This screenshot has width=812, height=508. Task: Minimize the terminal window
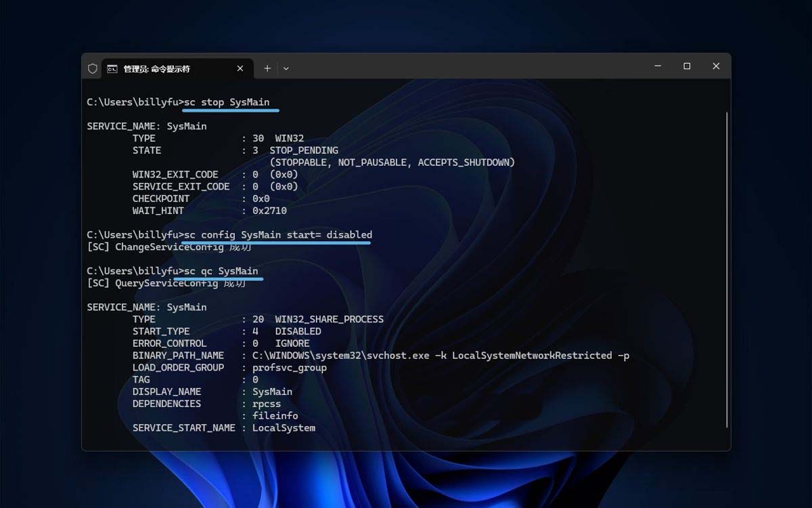point(658,66)
